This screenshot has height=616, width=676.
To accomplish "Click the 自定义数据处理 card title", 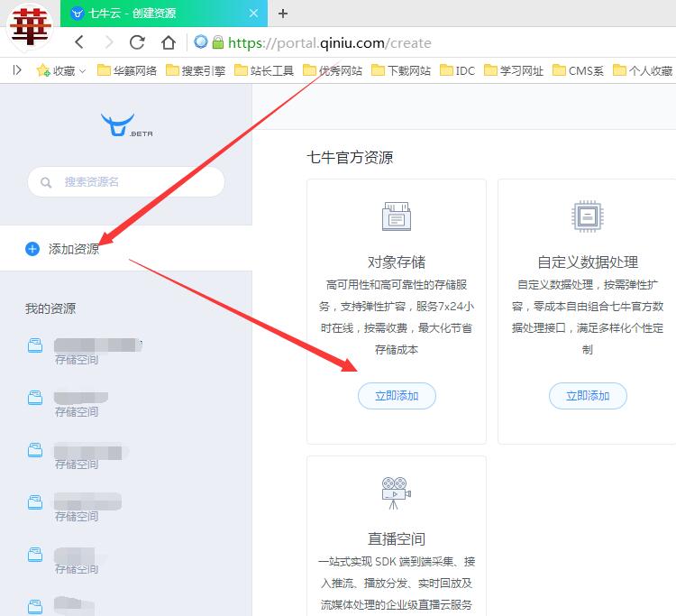I will pyautogui.click(x=588, y=262).
